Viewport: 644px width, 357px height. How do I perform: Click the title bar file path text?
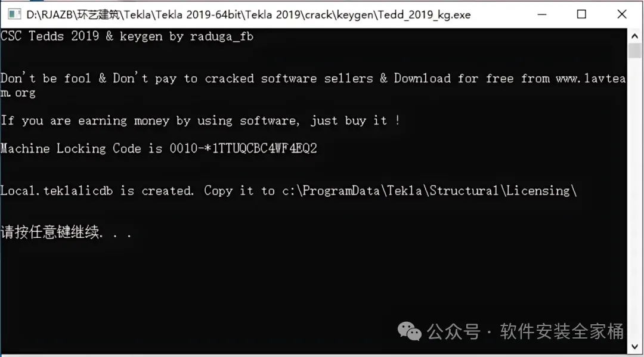[249, 15]
